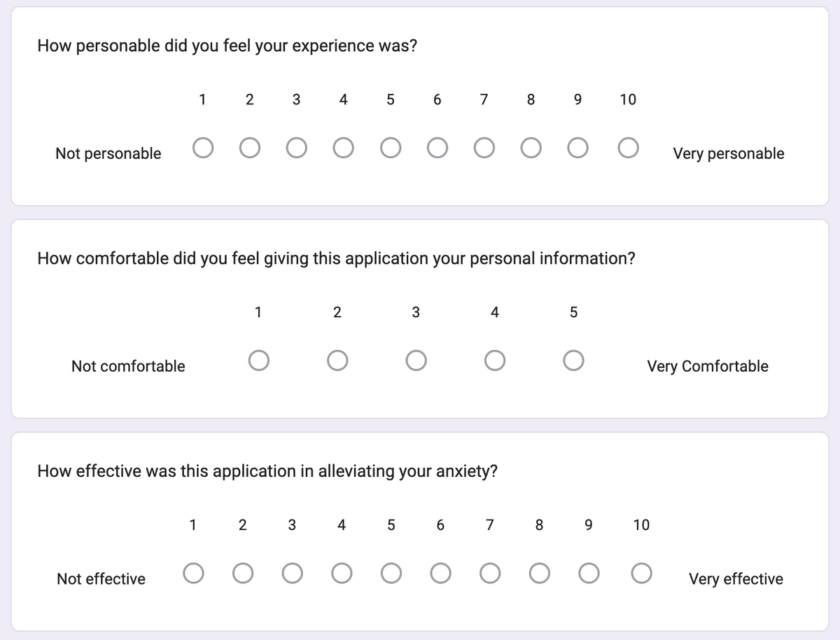Image resolution: width=840 pixels, height=640 pixels.
Task: Select rating 8 on the personable scale
Action: [x=531, y=147]
